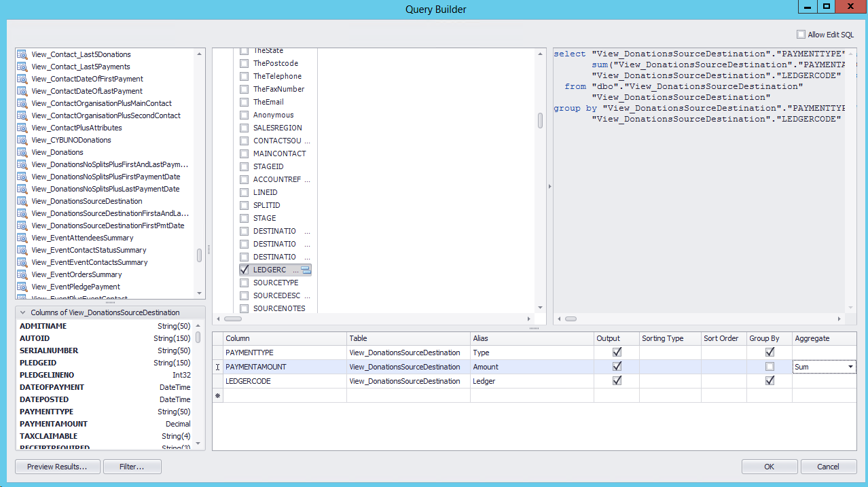Confirm the query with OK

[x=770, y=467]
